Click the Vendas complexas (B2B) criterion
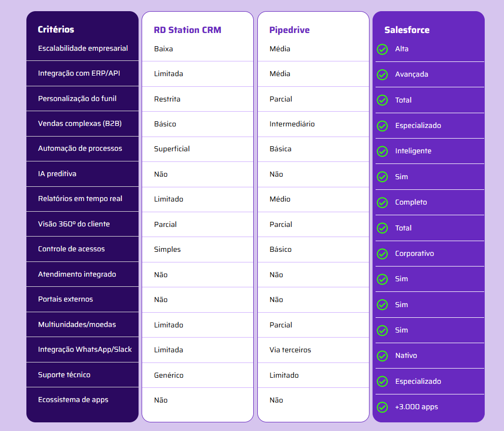 (80, 123)
